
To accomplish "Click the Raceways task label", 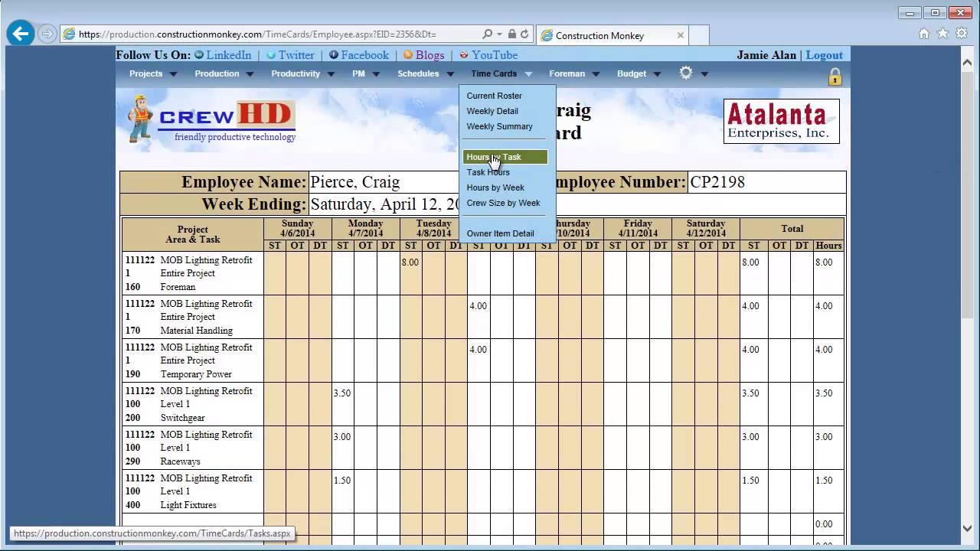I will tap(180, 461).
